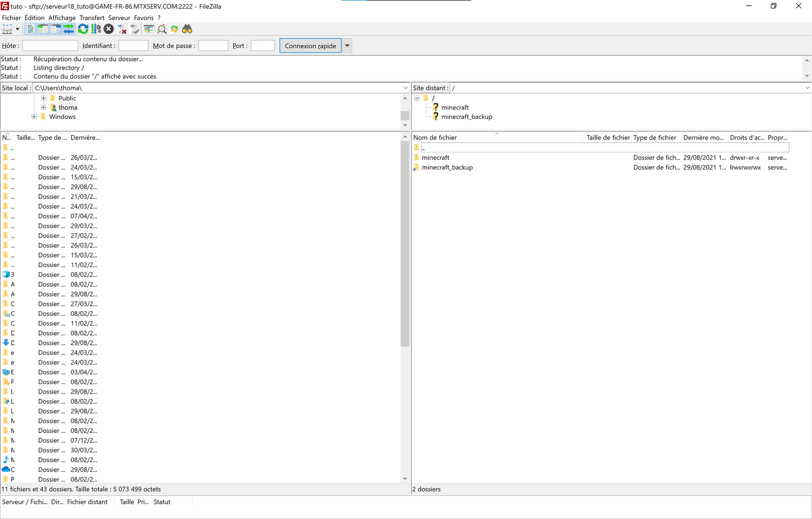Select the Music note icon folder
The image size is (812, 519).
pyautogui.click(x=51, y=460)
